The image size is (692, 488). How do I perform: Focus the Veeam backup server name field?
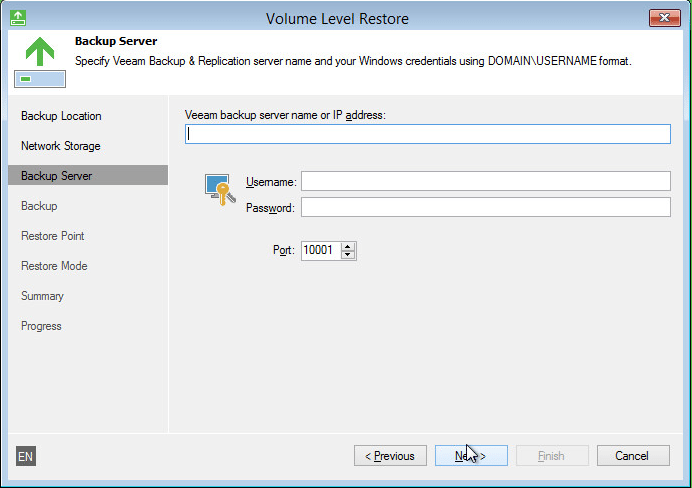(428, 134)
